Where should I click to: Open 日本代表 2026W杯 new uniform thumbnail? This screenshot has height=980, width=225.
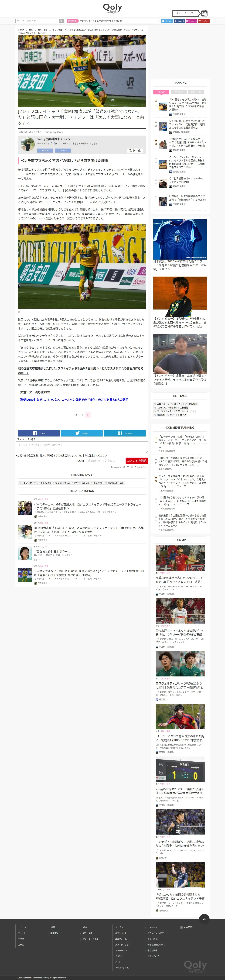pyautogui.click(x=180, y=239)
